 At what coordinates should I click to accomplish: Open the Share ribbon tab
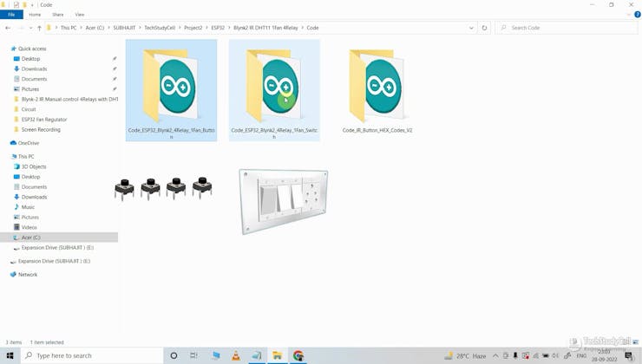[58, 15]
